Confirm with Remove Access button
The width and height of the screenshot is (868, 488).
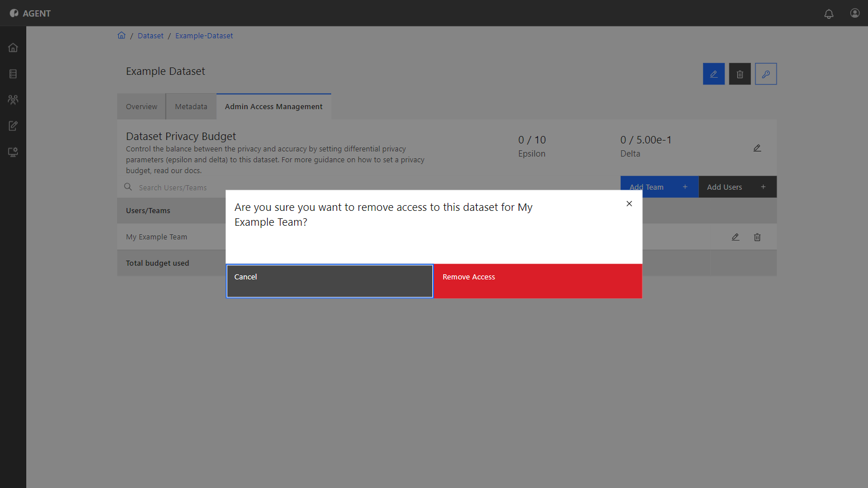point(538,281)
